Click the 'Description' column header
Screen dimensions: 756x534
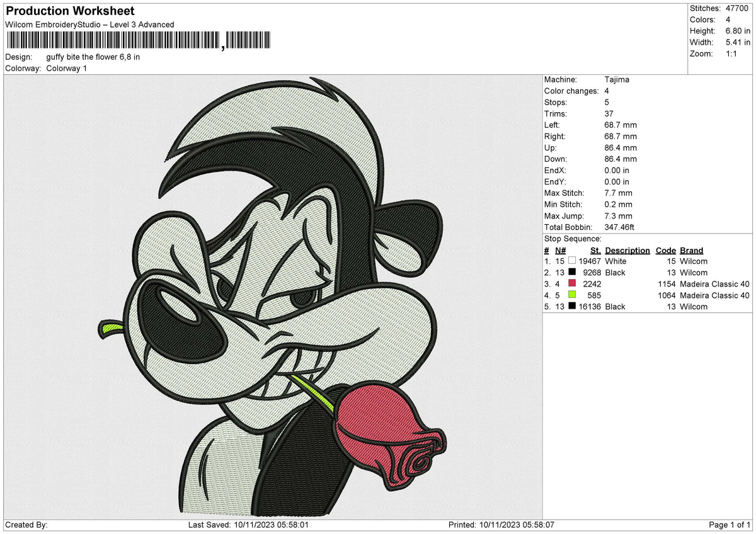pyautogui.click(x=627, y=250)
